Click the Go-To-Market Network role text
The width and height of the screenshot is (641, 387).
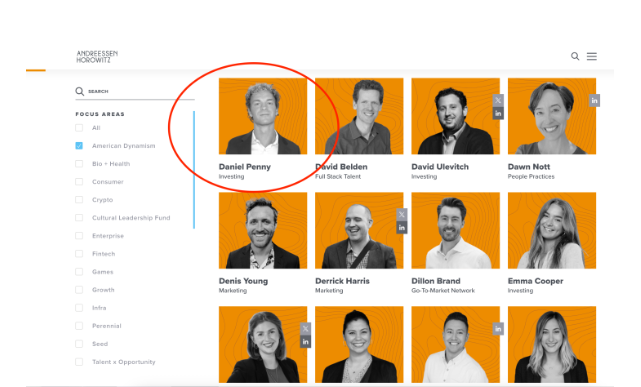click(x=443, y=291)
